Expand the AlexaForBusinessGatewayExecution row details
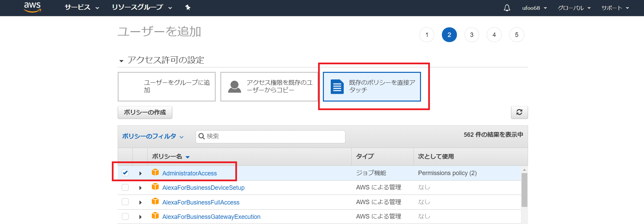 pyautogui.click(x=140, y=217)
